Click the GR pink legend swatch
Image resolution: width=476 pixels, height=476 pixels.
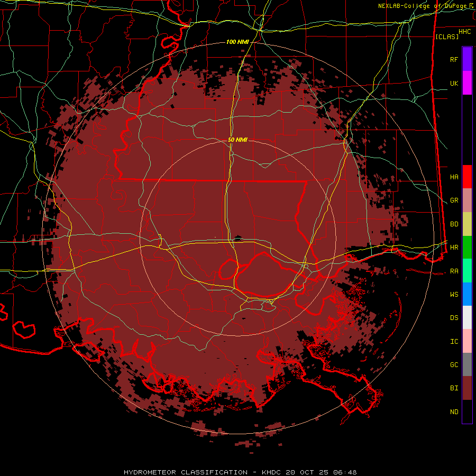click(467, 200)
